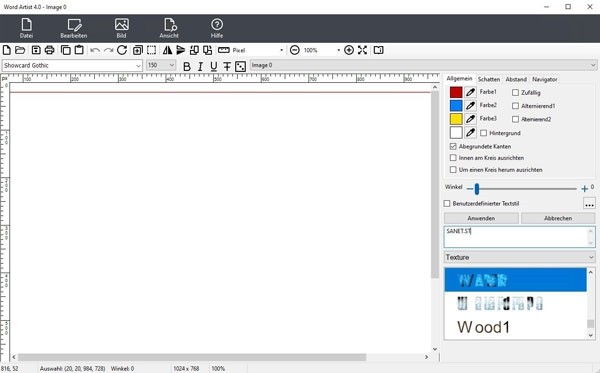Open the 100% zoom level dropdown

point(338,50)
